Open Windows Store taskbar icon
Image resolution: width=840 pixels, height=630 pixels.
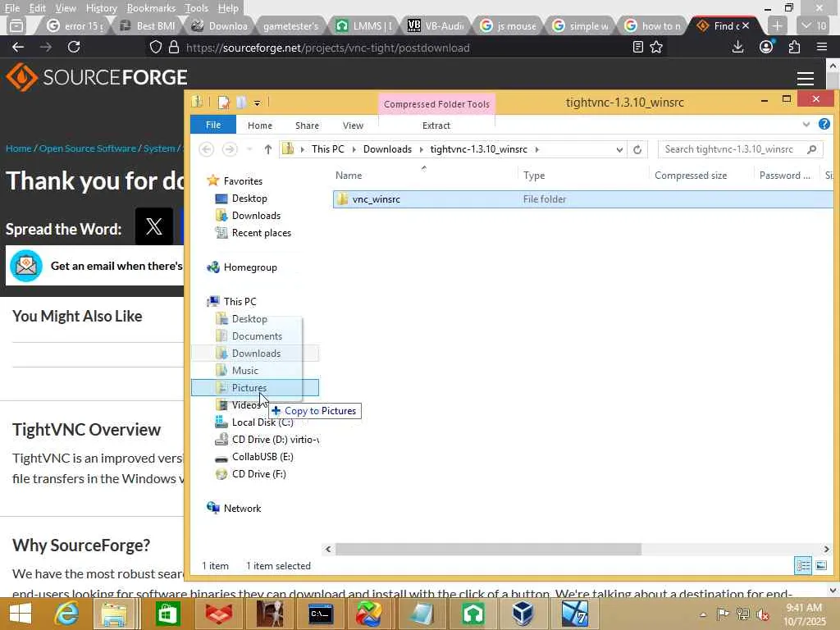point(167,614)
